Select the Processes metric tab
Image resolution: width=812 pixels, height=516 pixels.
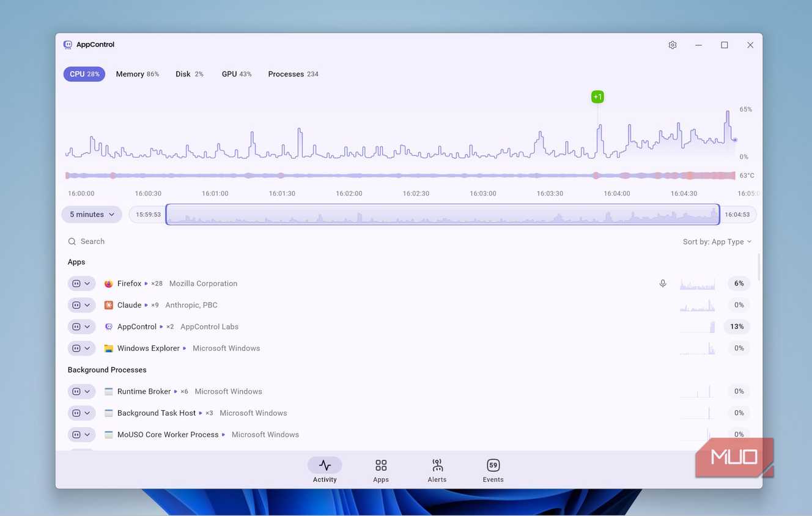coord(293,74)
